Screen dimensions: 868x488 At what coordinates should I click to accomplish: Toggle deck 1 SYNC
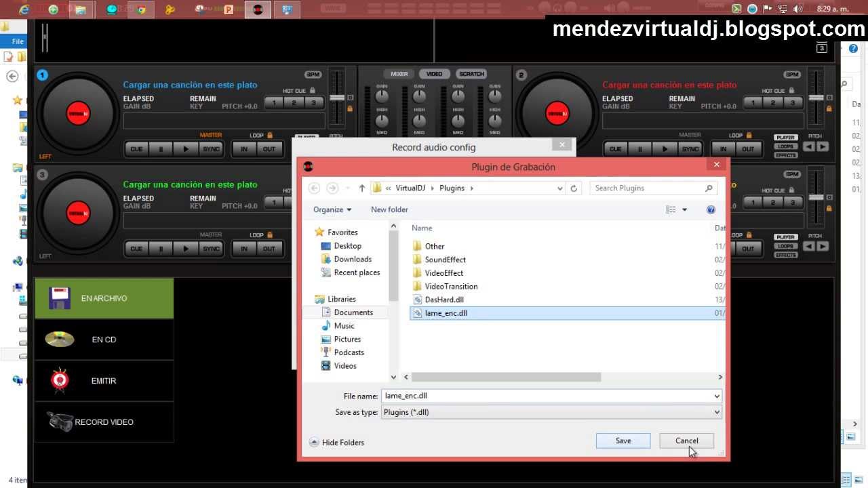211,149
